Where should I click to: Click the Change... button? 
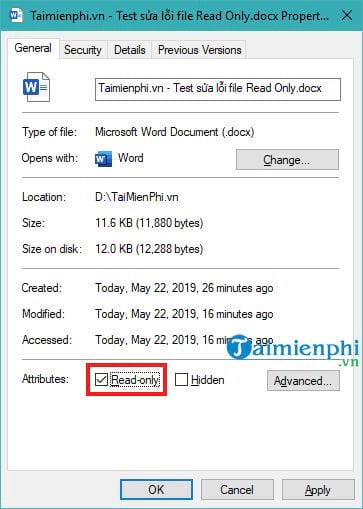tap(287, 160)
